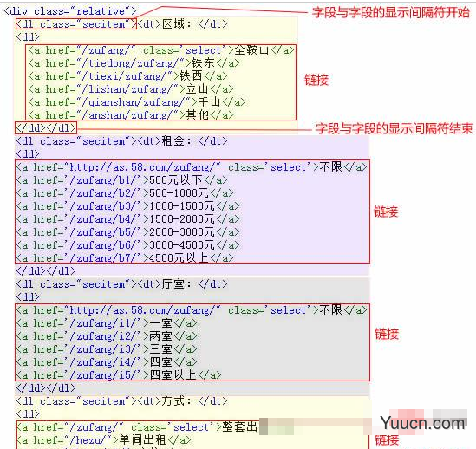Select the 一室 zufang/i1 link line
The width and height of the screenshot is (476, 449).
(107, 323)
